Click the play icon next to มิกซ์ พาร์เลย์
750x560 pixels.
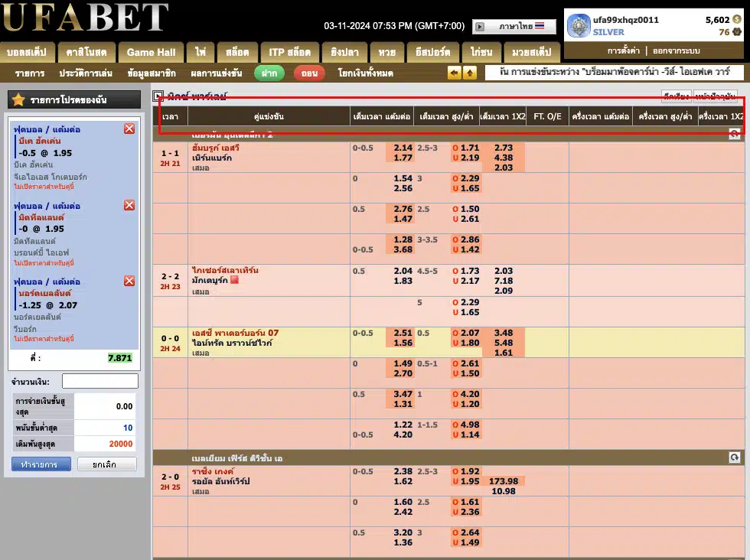coord(158,96)
